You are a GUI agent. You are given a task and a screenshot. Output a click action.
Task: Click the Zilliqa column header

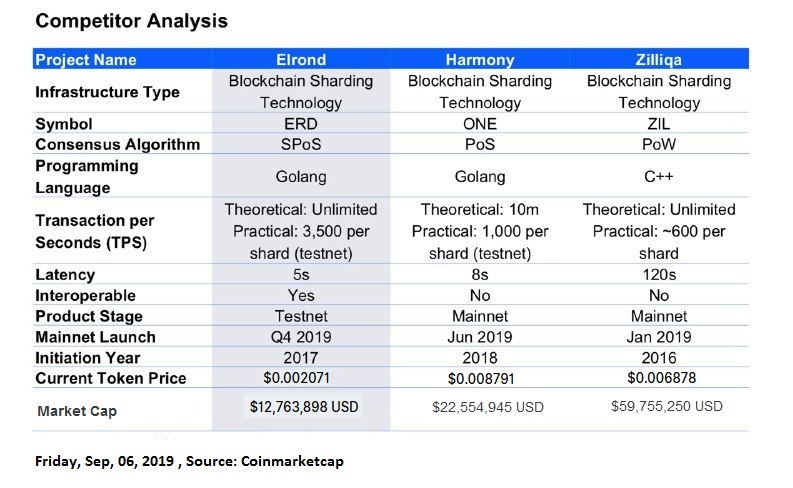(658, 60)
